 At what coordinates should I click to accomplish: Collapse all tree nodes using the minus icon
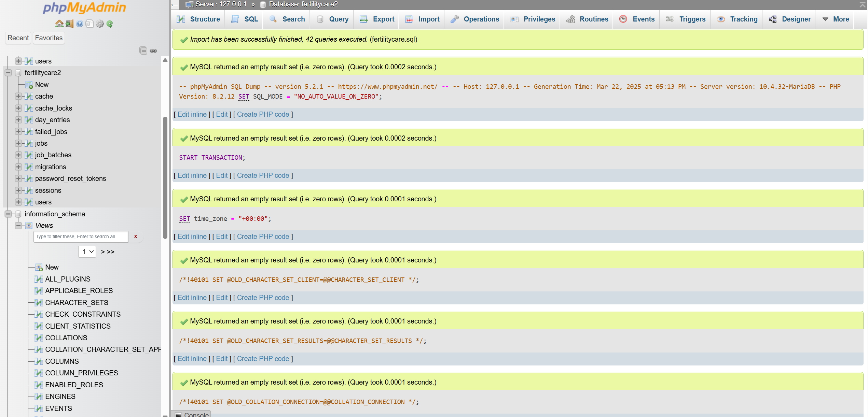point(143,50)
